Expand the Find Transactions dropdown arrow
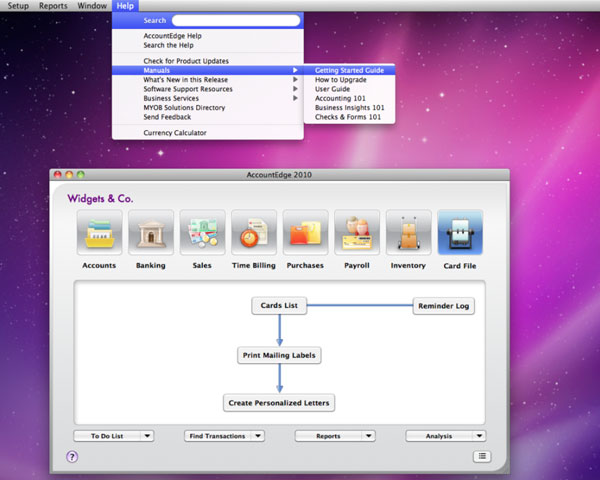This screenshot has height=480, width=600. [258, 436]
